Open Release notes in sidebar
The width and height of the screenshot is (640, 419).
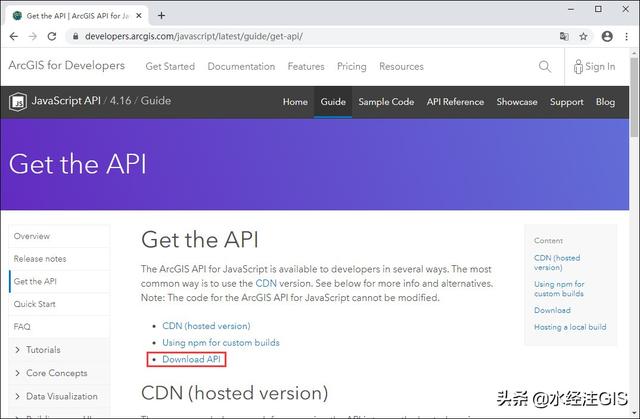click(x=59, y=259)
